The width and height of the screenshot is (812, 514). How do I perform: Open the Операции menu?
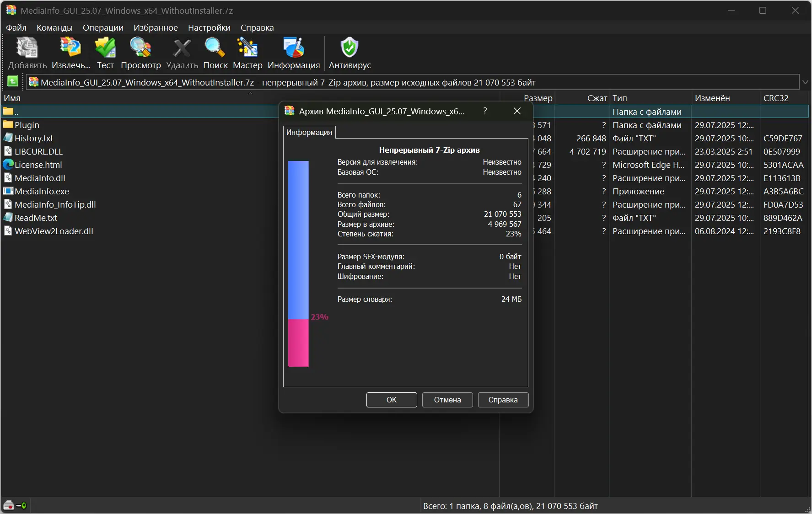[103, 27]
